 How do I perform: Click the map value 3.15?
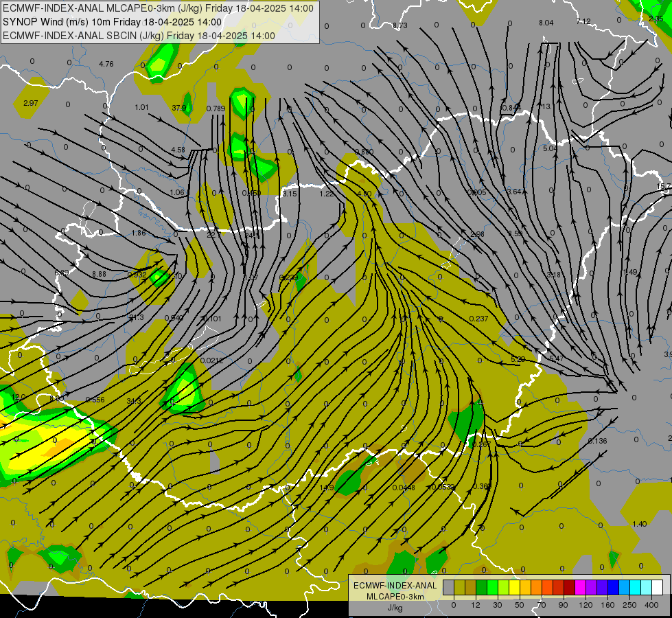pyautogui.click(x=290, y=194)
